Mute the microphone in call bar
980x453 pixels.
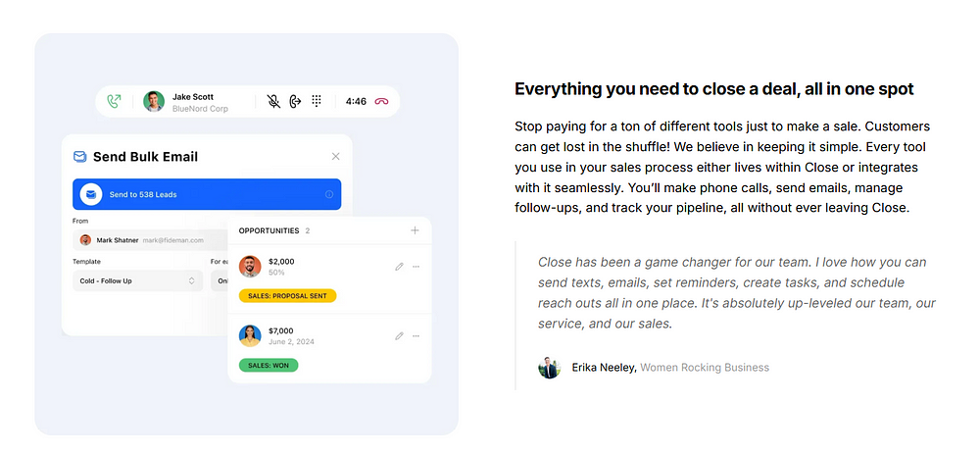[273, 101]
